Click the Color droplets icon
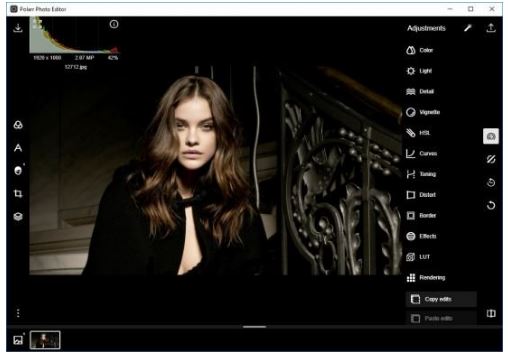 point(411,50)
